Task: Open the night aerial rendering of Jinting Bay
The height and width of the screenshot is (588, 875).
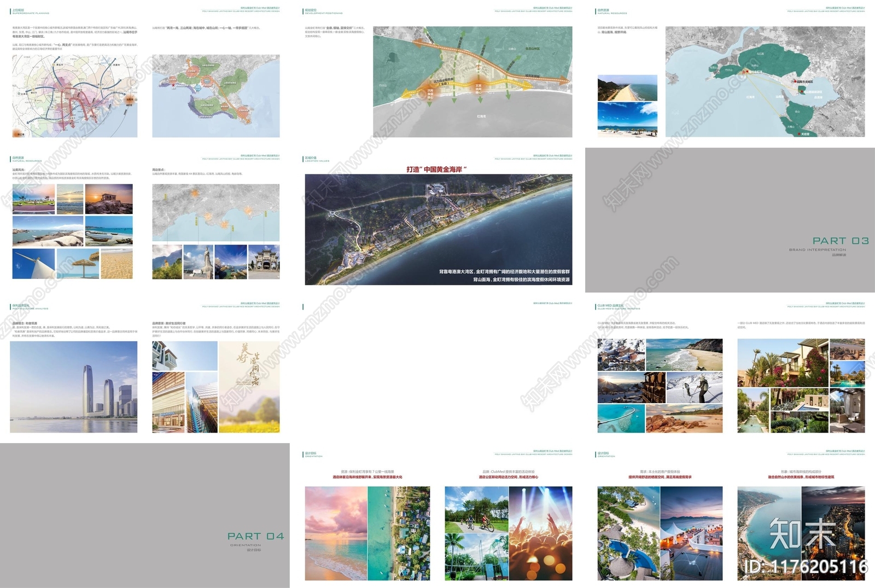Action: point(439,230)
